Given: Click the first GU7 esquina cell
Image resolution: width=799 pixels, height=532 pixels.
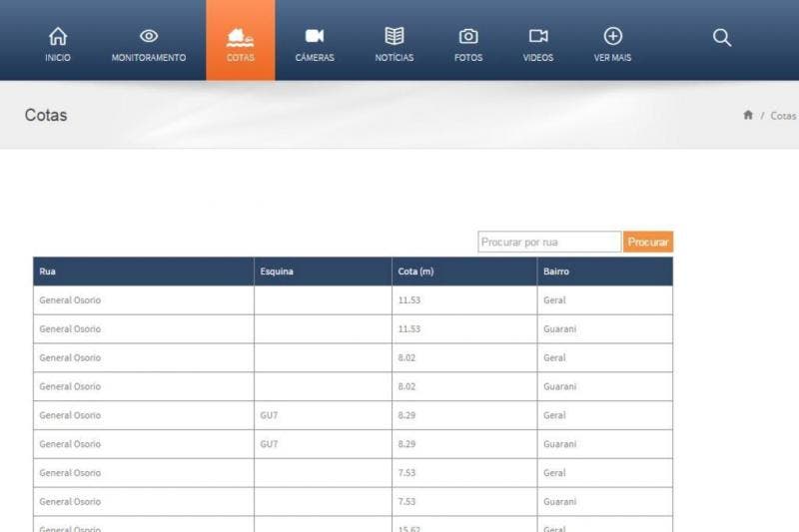Looking at the screenshot, I should tap(269, 415).
